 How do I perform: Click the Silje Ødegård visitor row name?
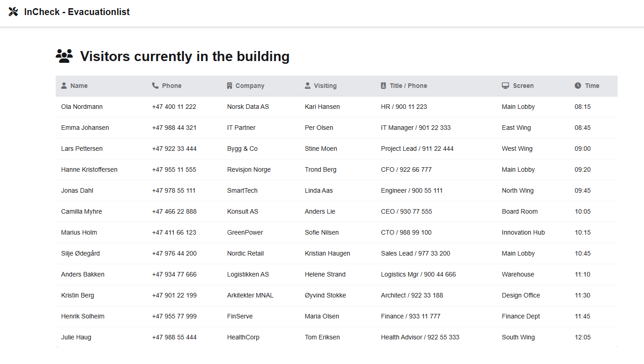point(80,253)
